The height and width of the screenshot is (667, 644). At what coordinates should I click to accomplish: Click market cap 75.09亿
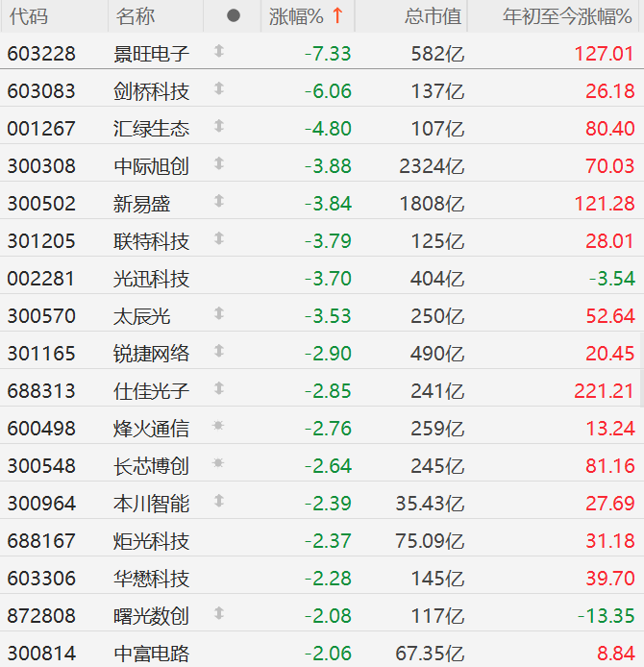[x=430, y=541]
